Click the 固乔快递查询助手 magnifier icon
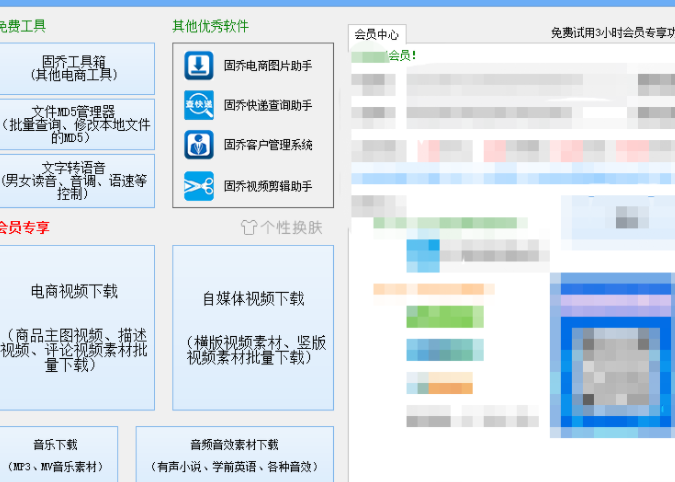Image resolution: width=675 pixels, height=482 pixels. click(198, 105)
